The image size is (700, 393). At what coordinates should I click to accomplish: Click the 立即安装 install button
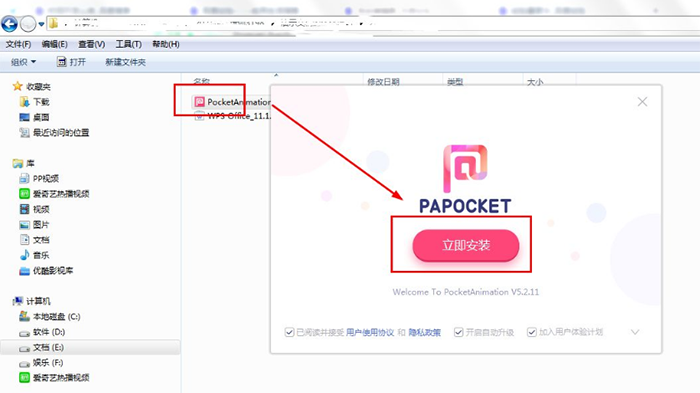[466, 245]
